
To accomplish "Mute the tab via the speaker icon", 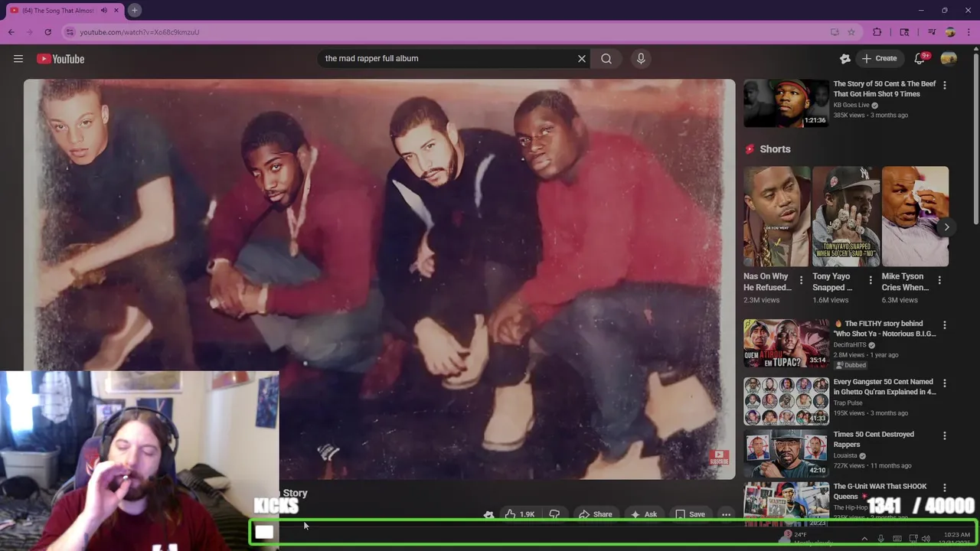I will point(104,11).
